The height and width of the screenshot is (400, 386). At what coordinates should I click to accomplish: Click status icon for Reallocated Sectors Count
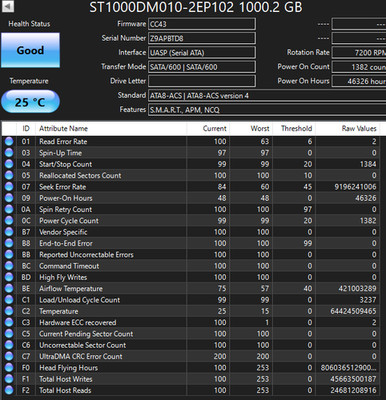point(9,175)
